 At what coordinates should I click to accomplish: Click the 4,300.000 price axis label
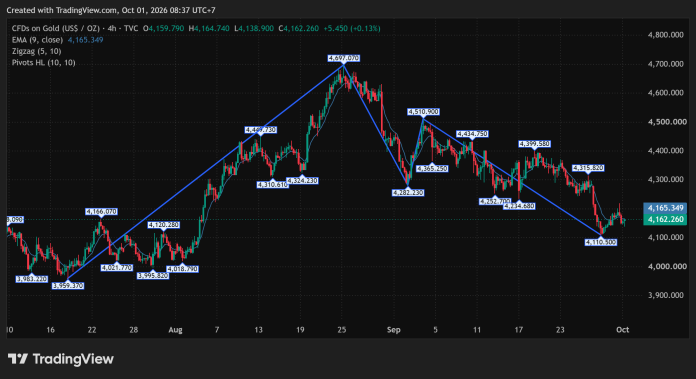click(x=665, y=179)
